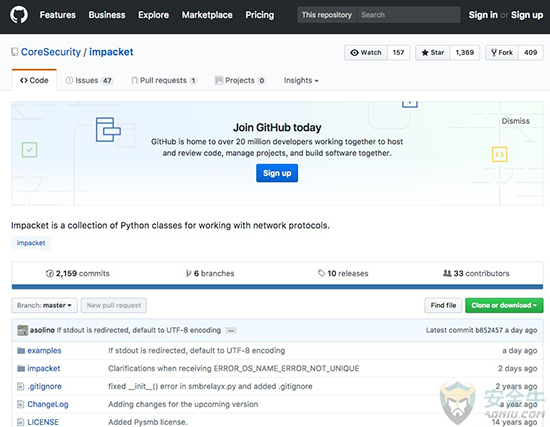Watch the impacket repository
Viewport: 550px width, 427px height.
pos(366,53)
